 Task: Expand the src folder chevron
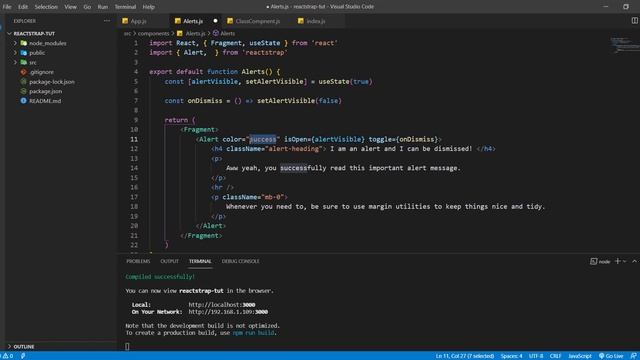[16, 62]
